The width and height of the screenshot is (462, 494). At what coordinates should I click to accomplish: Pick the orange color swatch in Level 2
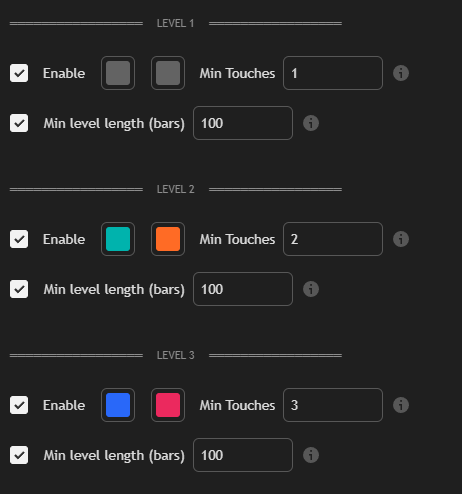(x=168, y=239)
